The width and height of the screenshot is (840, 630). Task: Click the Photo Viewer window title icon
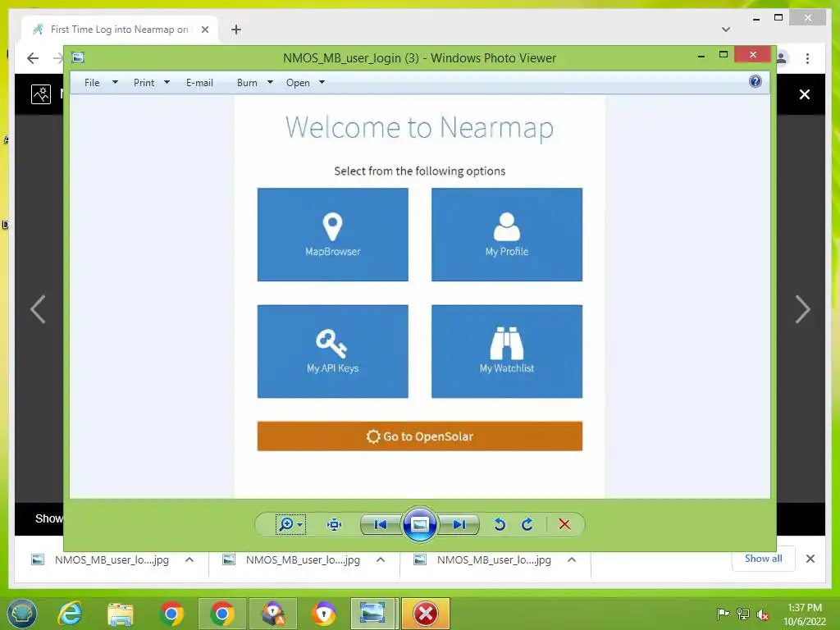78,57
